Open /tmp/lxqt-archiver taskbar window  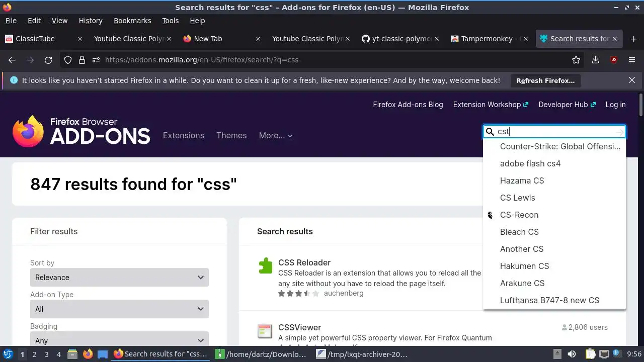pos(362,354)
